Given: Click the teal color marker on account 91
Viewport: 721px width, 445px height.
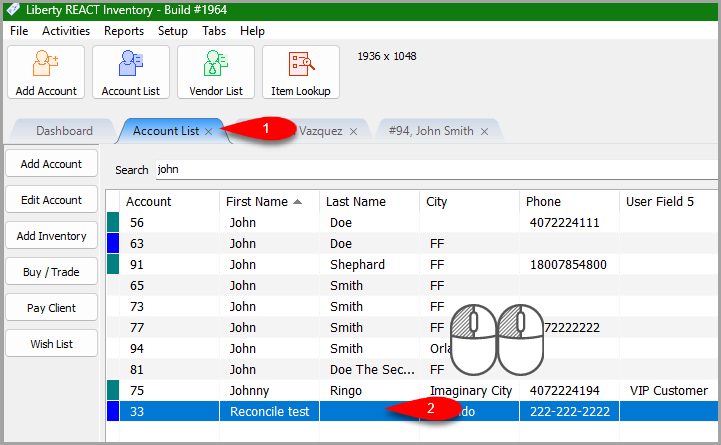Looking at the screenshot, I should (x=113, y=264).
